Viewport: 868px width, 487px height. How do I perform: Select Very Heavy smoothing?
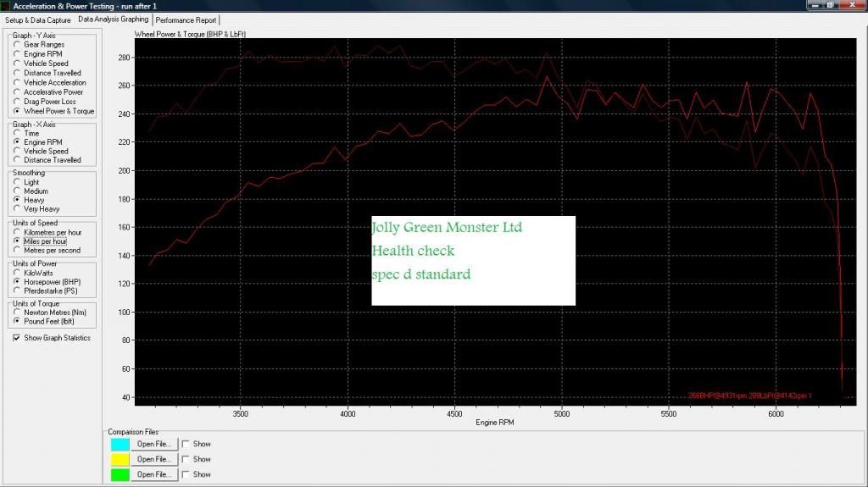tap(17, 209)
